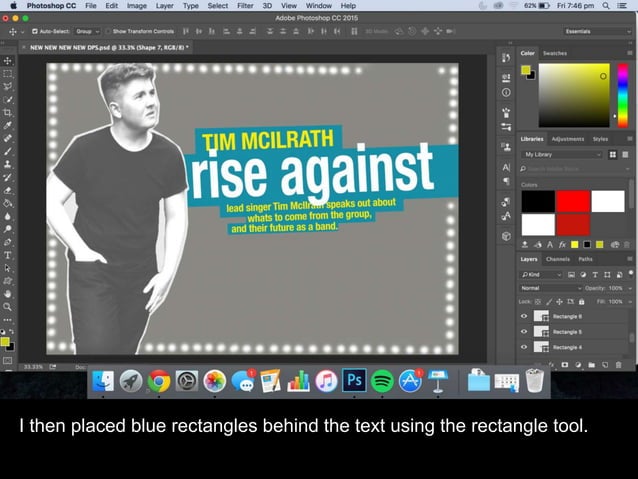638x479 pixels.
Task: Select the Rectangle 5 layer
Action: tap(567, 331)
